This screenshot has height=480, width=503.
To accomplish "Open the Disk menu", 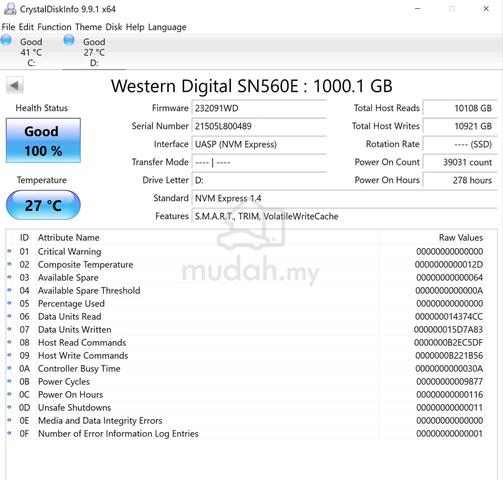I will [x=114, y=27].
